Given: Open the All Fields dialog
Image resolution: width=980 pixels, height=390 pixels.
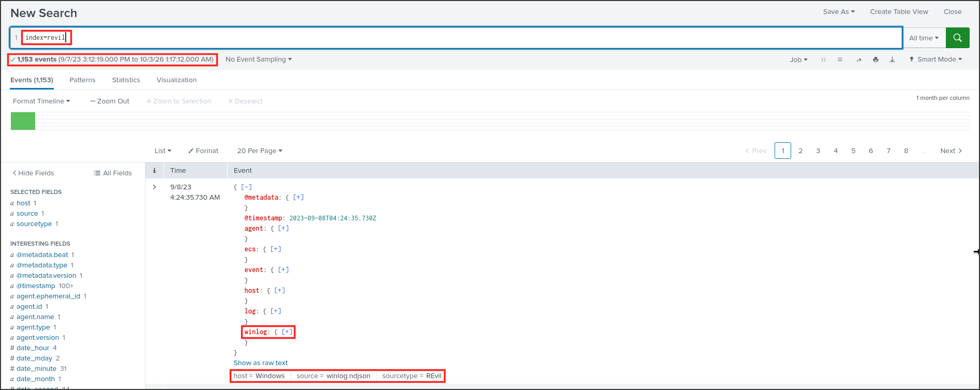Looking at the screenshot, I should [112, 173].
